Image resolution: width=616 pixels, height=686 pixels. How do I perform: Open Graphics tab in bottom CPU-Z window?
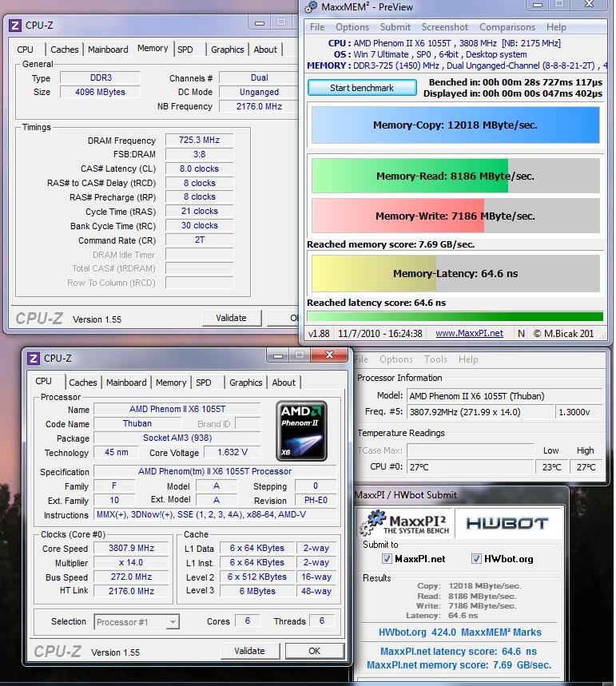(x=245, y=383)
